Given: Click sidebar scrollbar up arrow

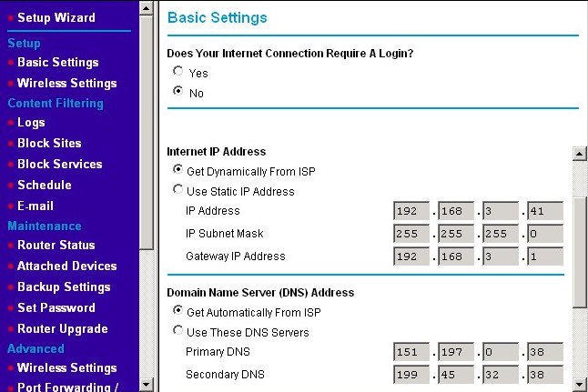Looking at the screenshot, I should pyautogui.click(x=147, y=8).
